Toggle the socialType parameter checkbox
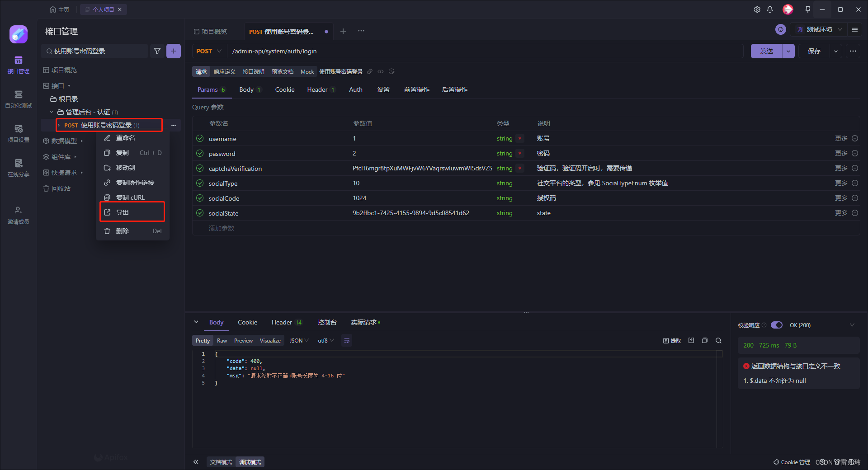This screenshot has height=470, width=868. [200, 183]
